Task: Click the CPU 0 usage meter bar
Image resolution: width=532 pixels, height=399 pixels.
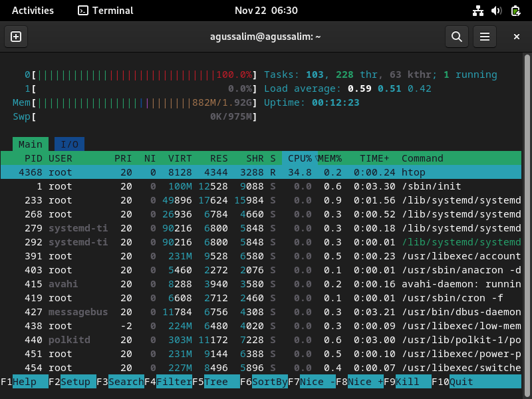Action: 140,74
